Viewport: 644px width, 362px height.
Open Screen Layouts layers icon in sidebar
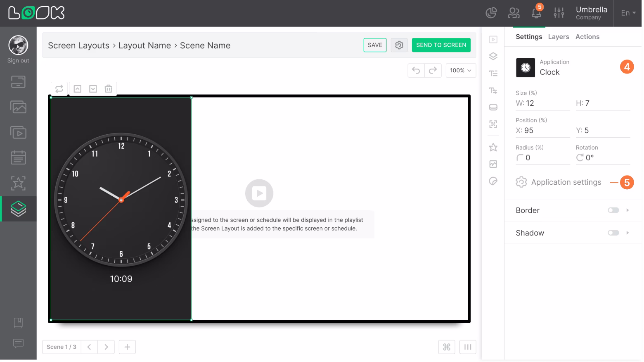(x=18, y=209)
